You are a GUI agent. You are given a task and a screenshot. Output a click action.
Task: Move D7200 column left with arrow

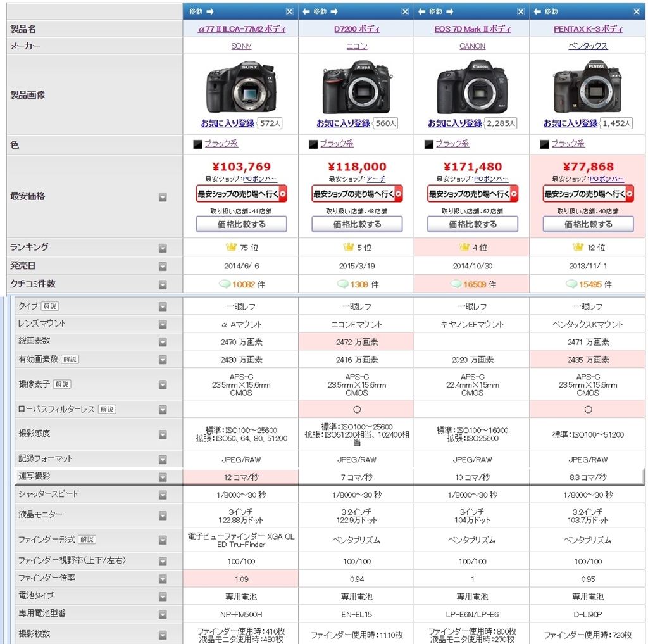(x=306, y=11)
